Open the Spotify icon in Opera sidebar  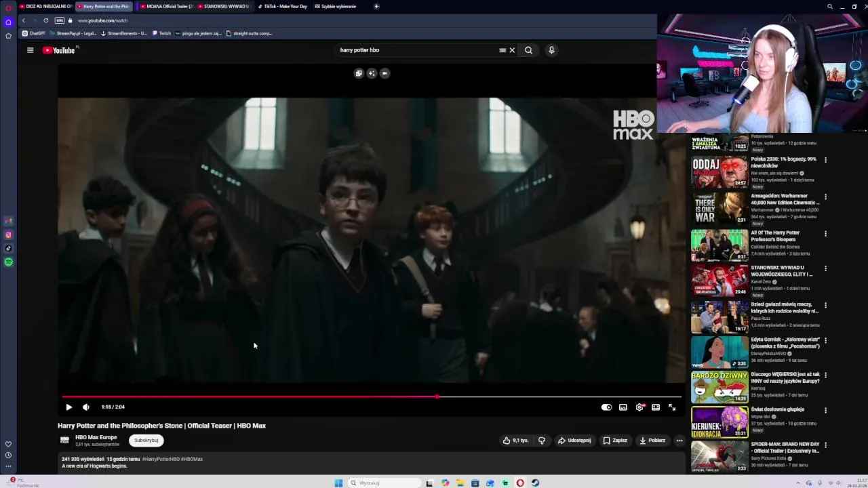pyautogui.click(x=8, y=262)
